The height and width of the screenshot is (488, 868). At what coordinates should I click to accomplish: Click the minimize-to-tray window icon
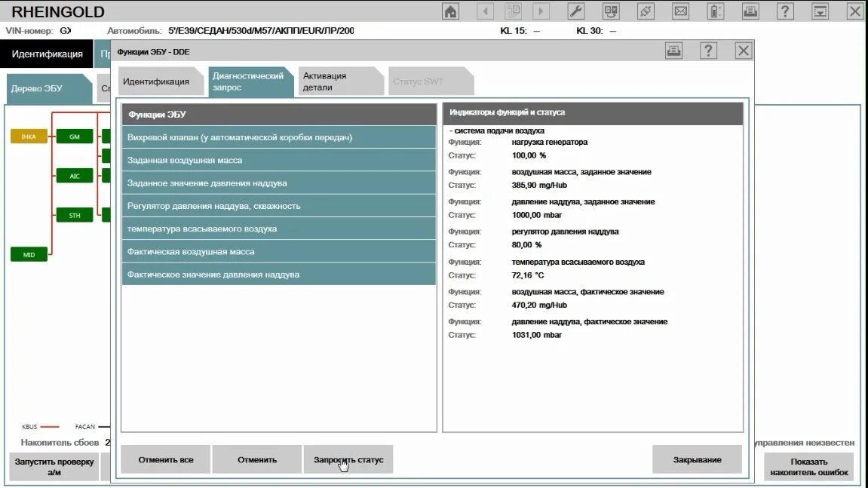(820, 11)
